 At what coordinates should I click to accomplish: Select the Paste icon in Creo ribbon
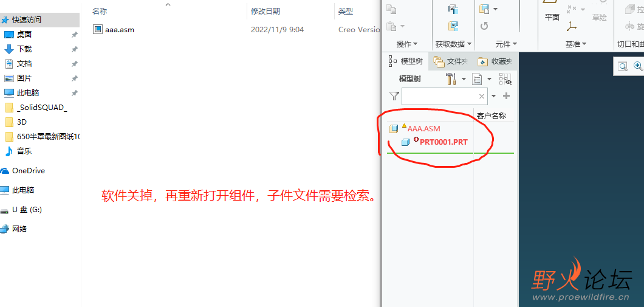click(x=392, y=27)
